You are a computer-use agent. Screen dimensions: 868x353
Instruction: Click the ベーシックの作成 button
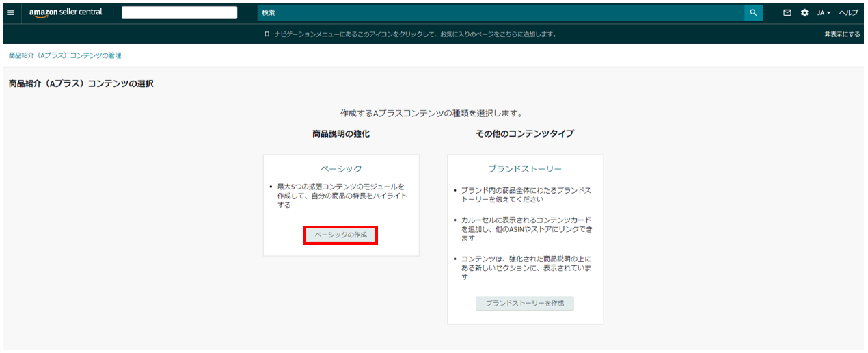(x=340, y=235)
